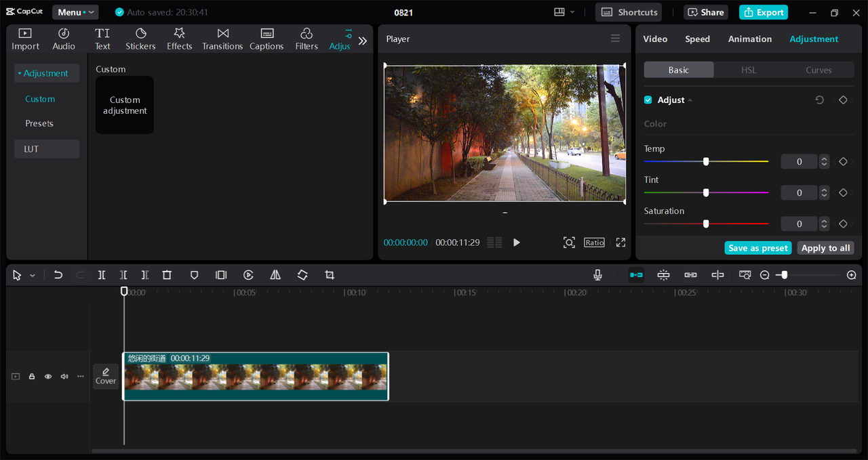Play the video preview
Image resolution: width=868 pixels, height=460 pixels.
coord(516,243)
